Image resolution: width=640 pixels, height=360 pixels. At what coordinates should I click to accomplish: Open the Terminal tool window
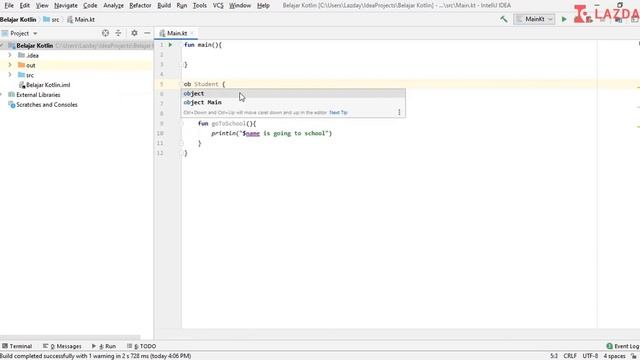coord(17,346)
